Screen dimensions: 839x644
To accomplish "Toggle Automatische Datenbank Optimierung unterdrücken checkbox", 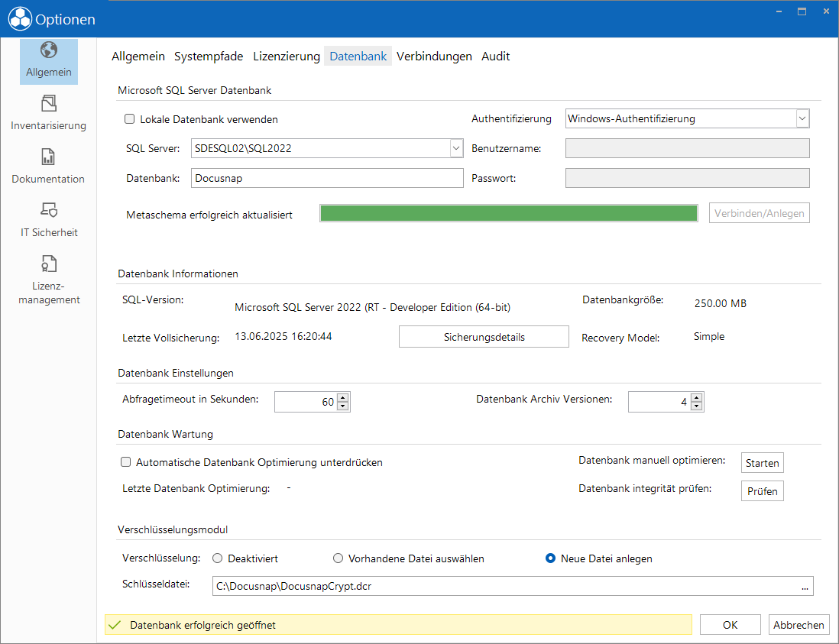I will click(126, 461).
